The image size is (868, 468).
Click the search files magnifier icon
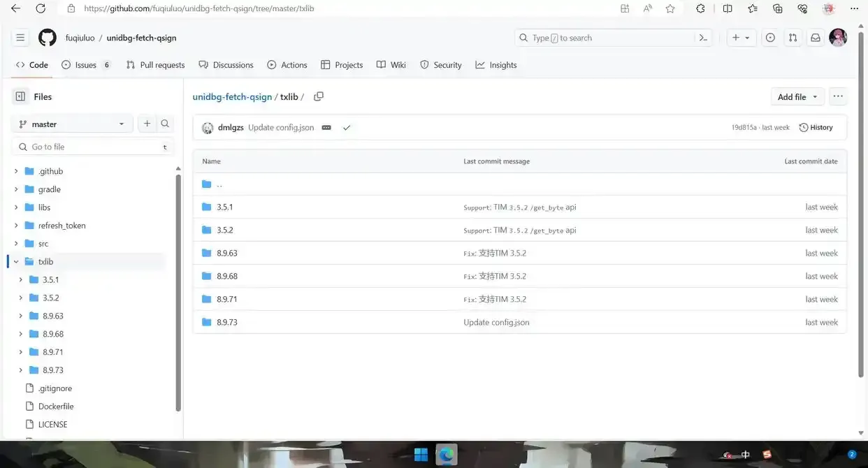pos(165,124)
